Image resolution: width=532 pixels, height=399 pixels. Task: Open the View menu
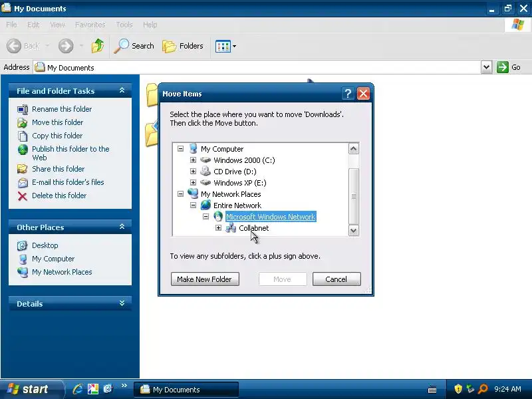tap(57, 25)
